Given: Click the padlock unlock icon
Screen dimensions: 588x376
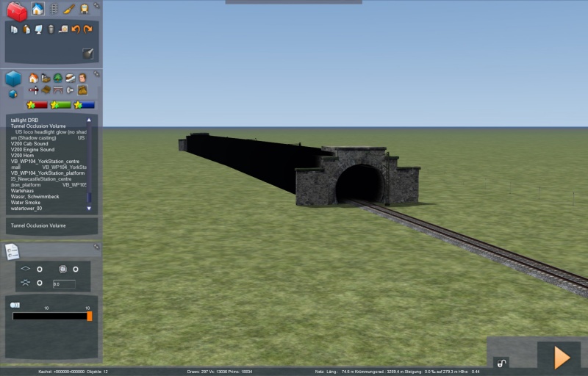Looking at the screenshot, I should 501,363.
